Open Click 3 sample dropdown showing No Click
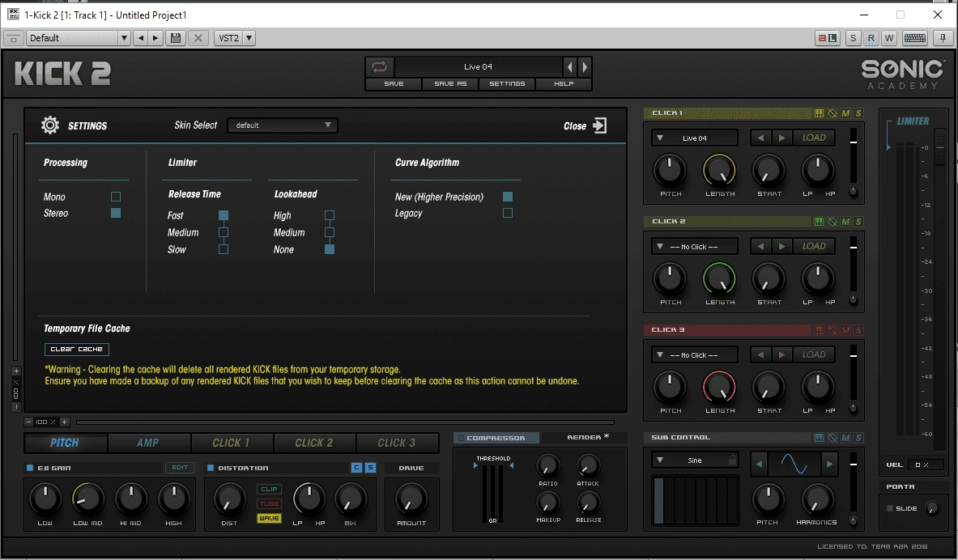The image size is (958, 560). 695,354
